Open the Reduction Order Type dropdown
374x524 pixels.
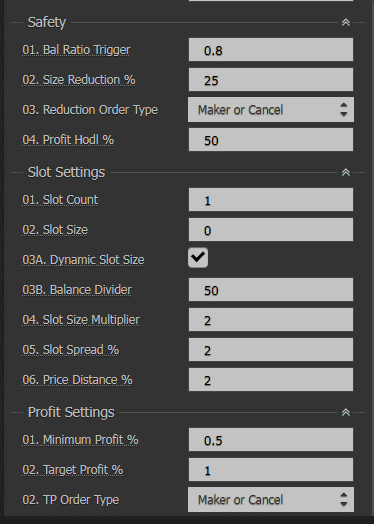(x=271, y=110)
